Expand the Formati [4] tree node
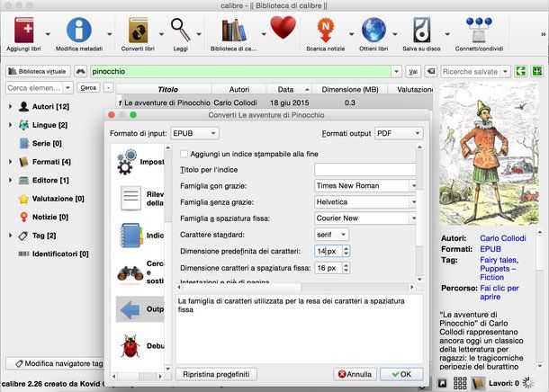The height and width of the screenshot is (392, 549). click(x=10, y=162)
